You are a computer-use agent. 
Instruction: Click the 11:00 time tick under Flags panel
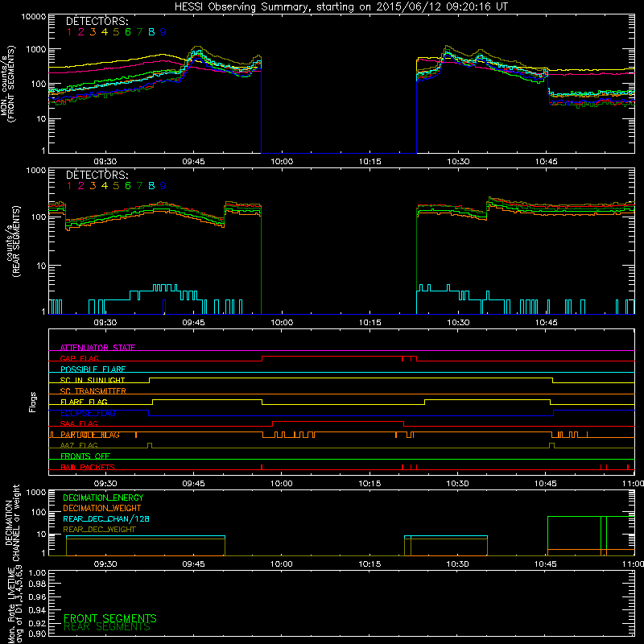pos(634,484)
